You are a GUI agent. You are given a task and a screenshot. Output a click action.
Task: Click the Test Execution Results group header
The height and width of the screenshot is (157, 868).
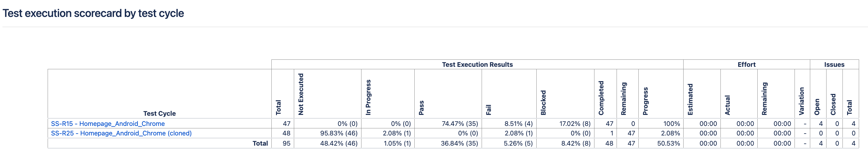(x=477, y=64)
